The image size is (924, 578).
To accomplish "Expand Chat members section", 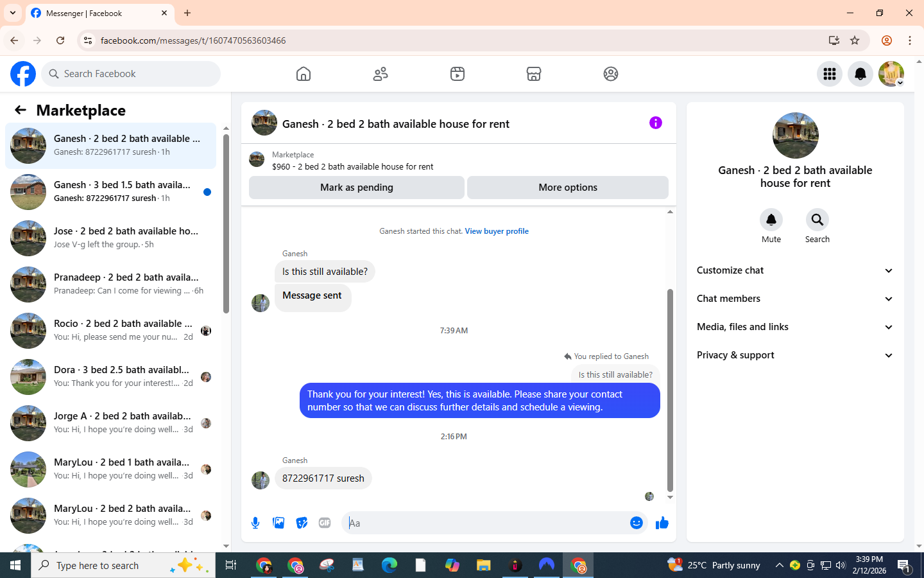I will click(795, 299).
